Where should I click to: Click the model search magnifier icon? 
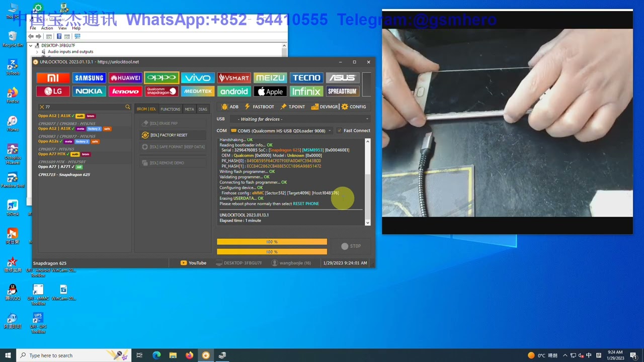click(x=127, y=107)
